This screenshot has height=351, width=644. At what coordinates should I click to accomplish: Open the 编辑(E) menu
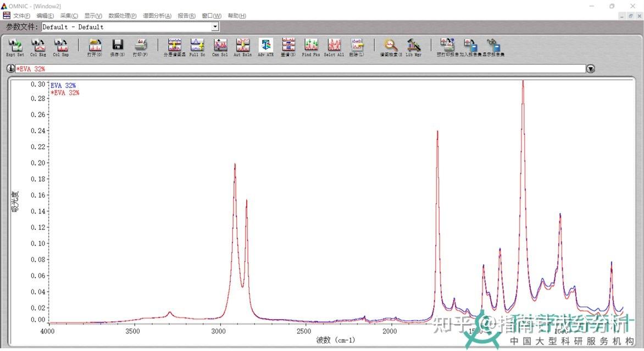[x=45, y=15]
